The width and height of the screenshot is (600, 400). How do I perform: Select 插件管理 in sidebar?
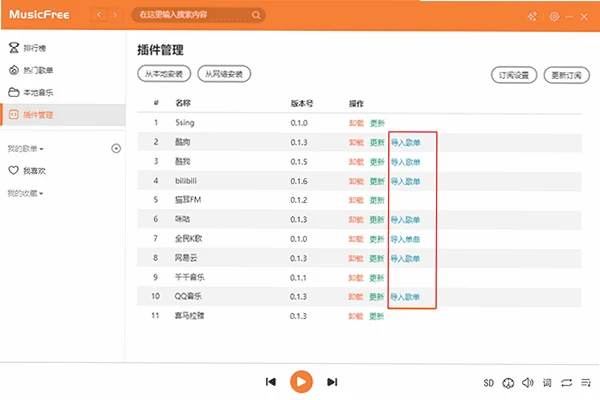tap(63, 114)
